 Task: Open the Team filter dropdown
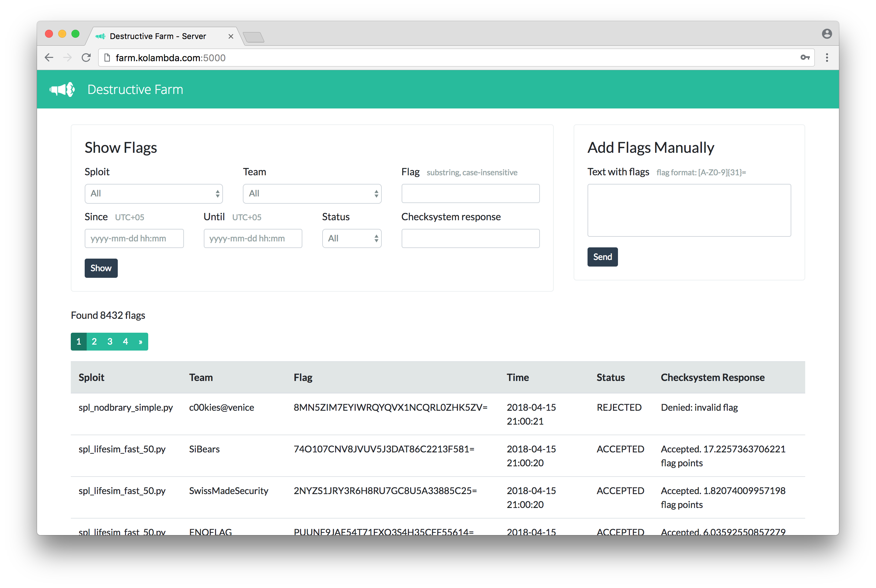coord(312,193)
